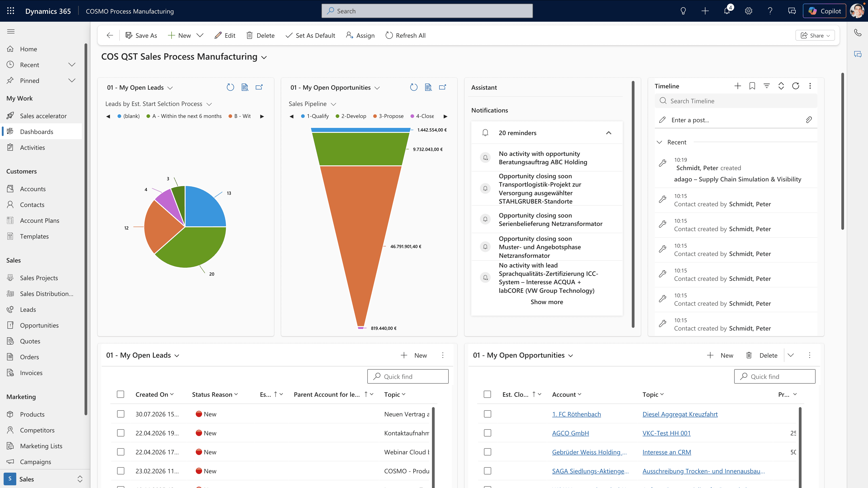Screen dimensions: 868x488
Task: Click the Search Timeline field
Action: pyautogui.click(x=736, y=101)
